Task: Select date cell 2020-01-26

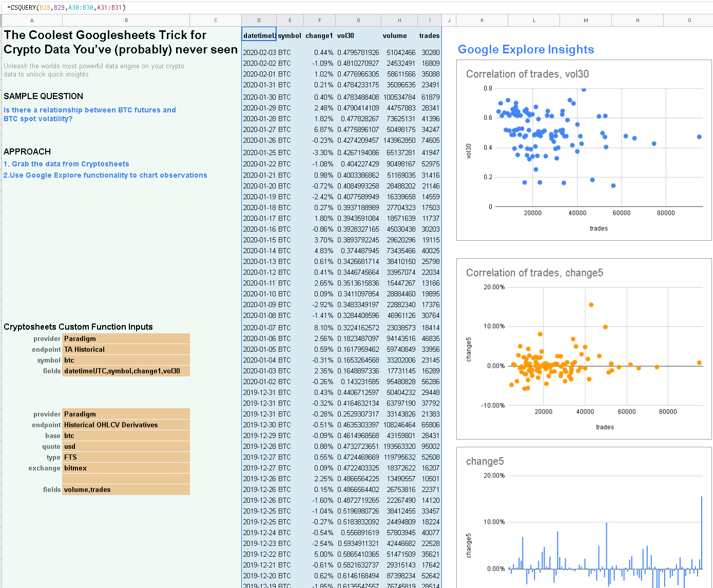Action: click(259, 140)
